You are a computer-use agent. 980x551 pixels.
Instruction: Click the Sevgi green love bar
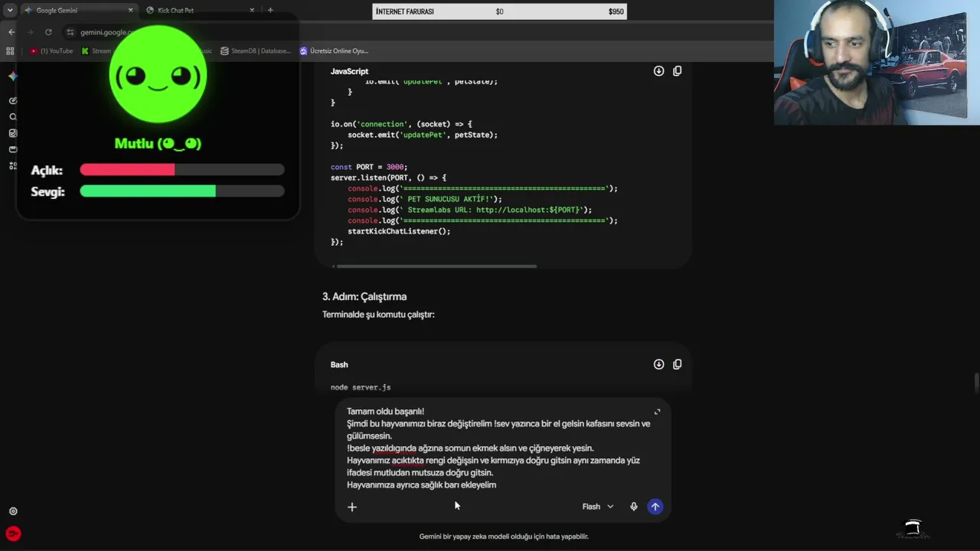181,191
